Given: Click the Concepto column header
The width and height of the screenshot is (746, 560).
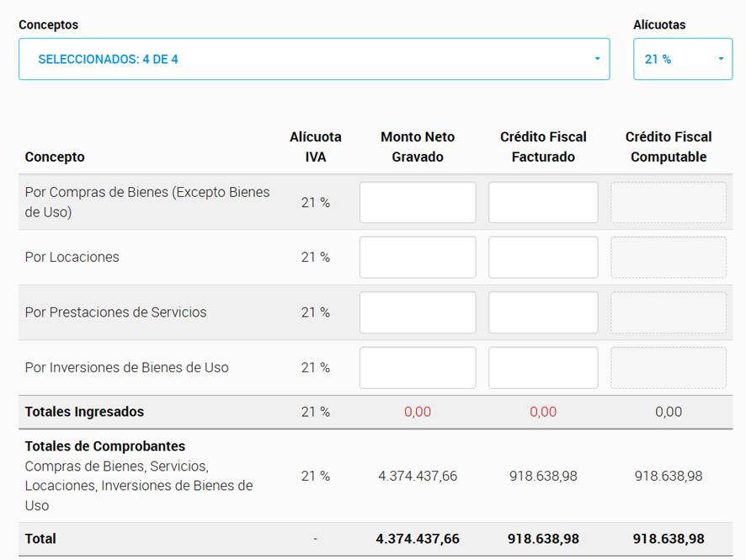Looking at the screenshot, I should point(55,157).
